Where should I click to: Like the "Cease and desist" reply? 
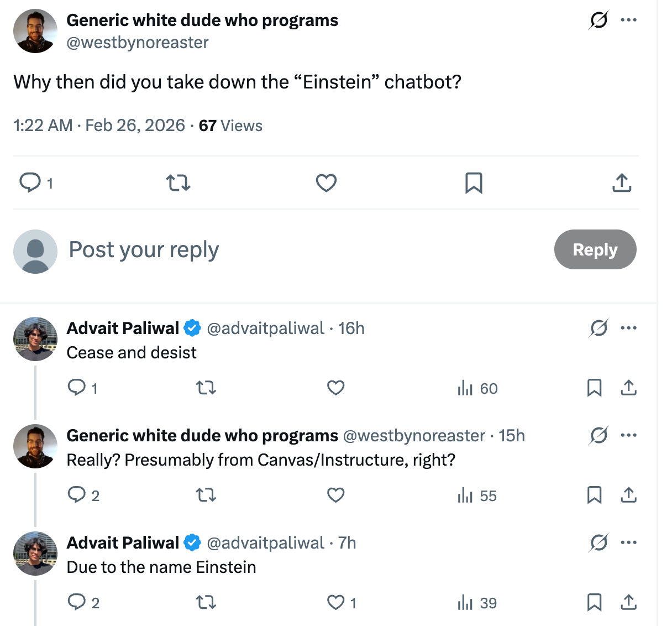click(x=335, y=388)
